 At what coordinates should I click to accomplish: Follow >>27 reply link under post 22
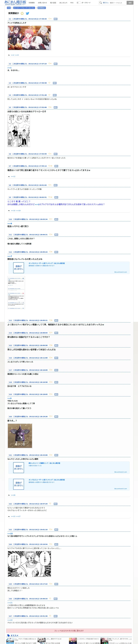coord(18,516)
